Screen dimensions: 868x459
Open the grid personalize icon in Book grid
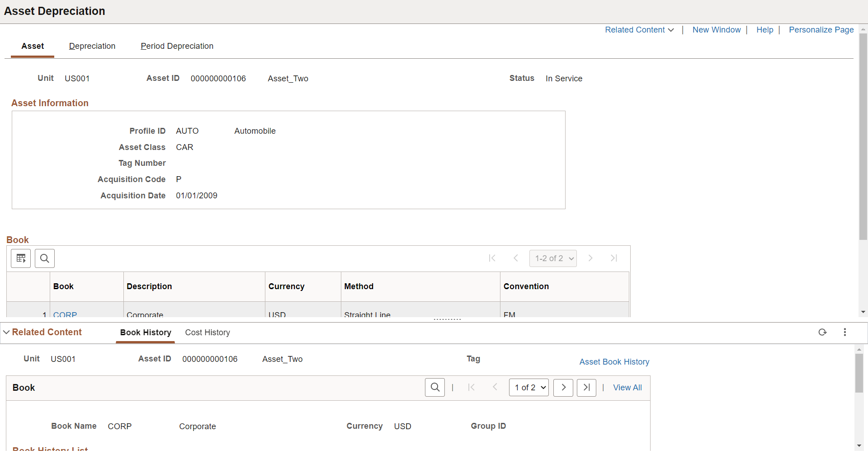21,258
